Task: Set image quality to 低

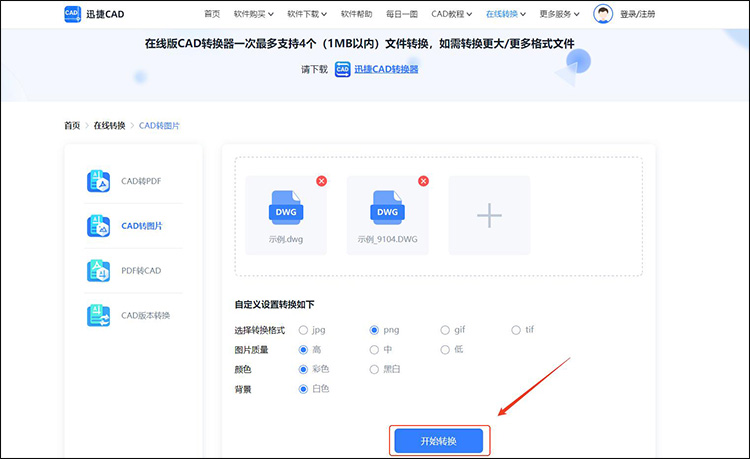Action: point(445,350)
